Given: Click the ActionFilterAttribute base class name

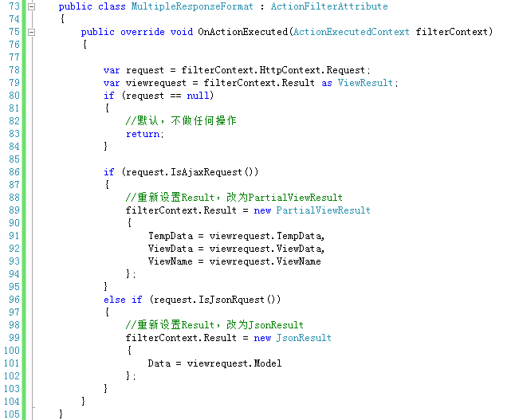Looking at the screenshot, I should coord(329,6).
